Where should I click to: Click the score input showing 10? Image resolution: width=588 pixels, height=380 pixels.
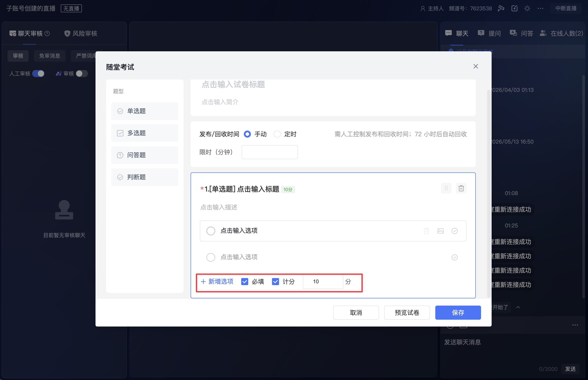coord(323,282)
